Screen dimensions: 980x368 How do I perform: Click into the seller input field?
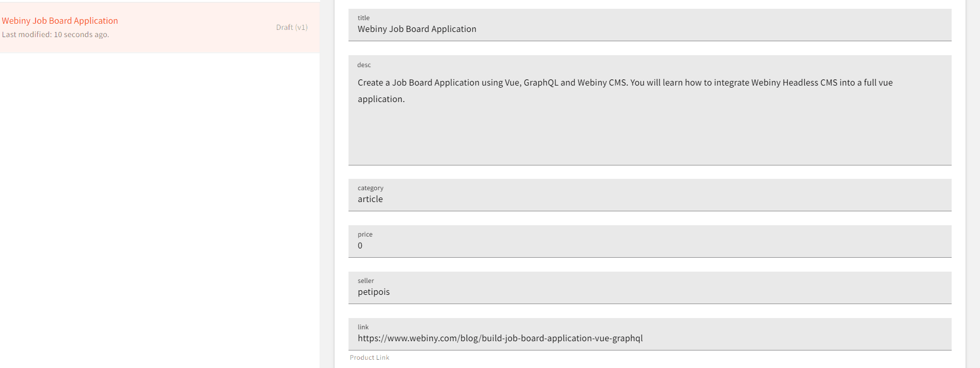pyautogui.click(x=567, y=292)
